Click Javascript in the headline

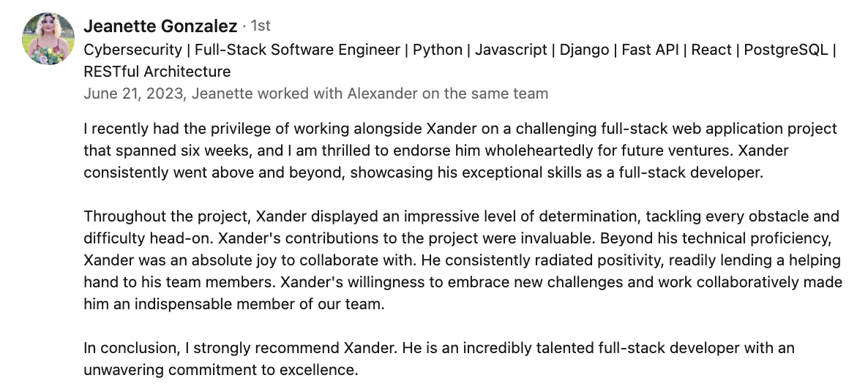[x=511, y=50]
